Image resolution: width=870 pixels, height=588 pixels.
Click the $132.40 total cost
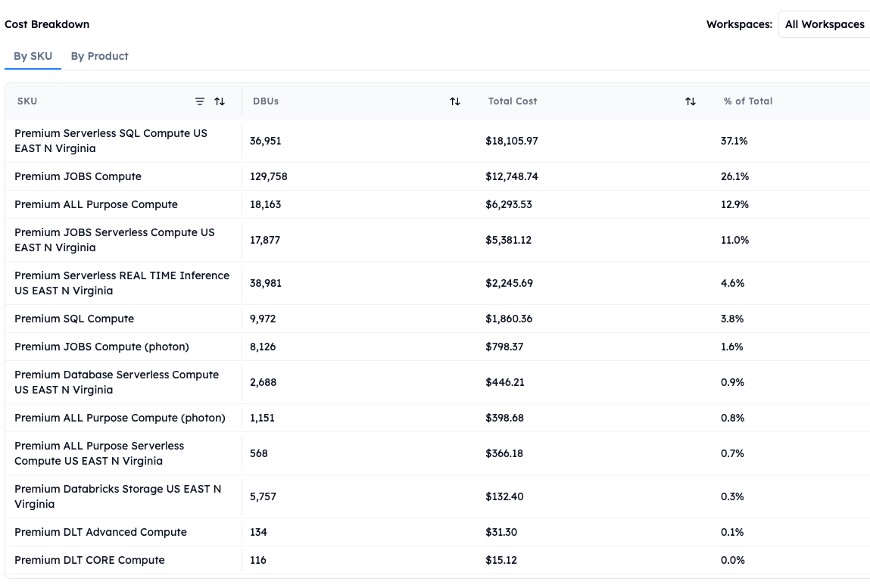(x=504, y=496)
